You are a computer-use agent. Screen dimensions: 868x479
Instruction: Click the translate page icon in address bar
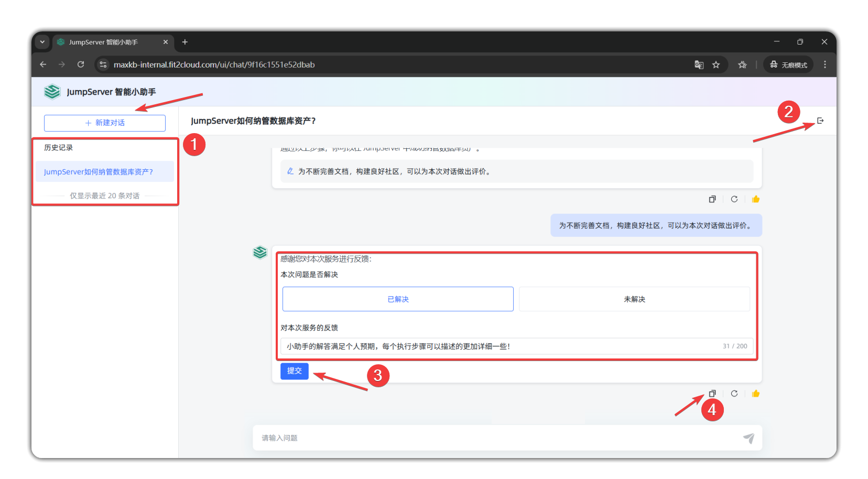699,65
